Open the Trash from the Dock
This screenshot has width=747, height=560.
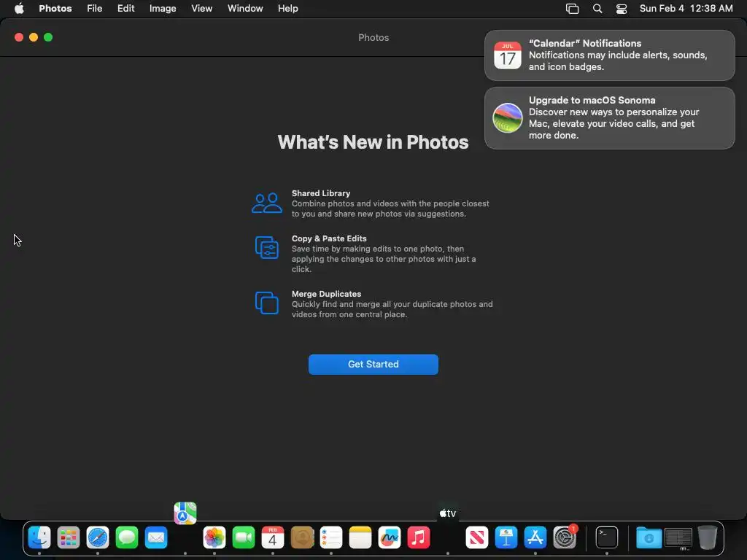coord(708,537)
